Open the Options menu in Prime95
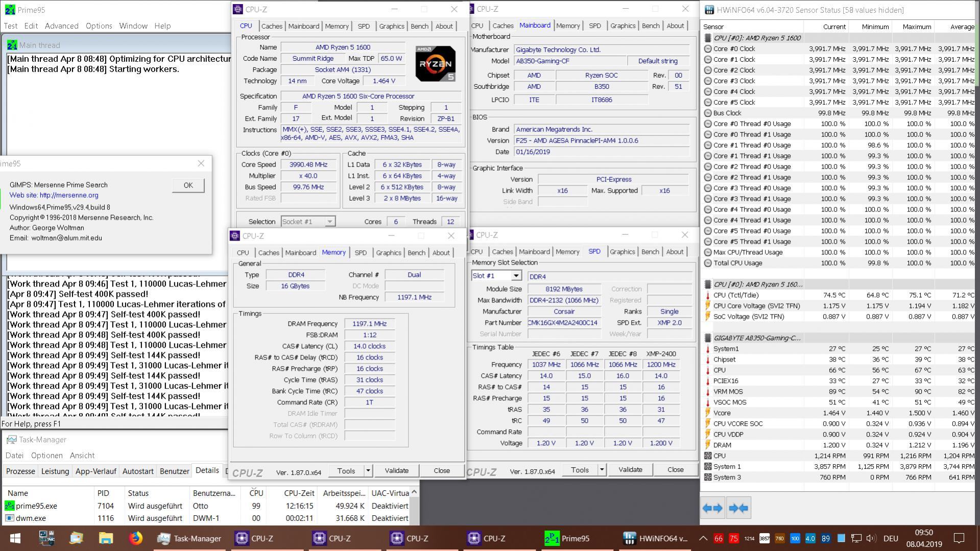The height and width of the screenshot is (551, 980). pyautogui.click(x=99, y=26)
